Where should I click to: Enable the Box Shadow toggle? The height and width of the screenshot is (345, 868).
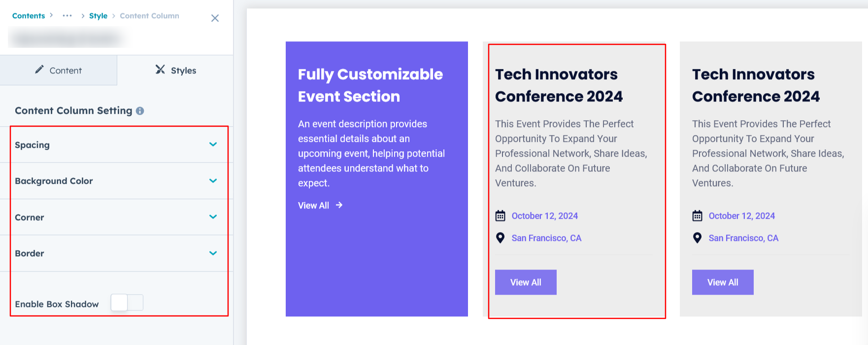pyautogui.click(x=127, y=303)
